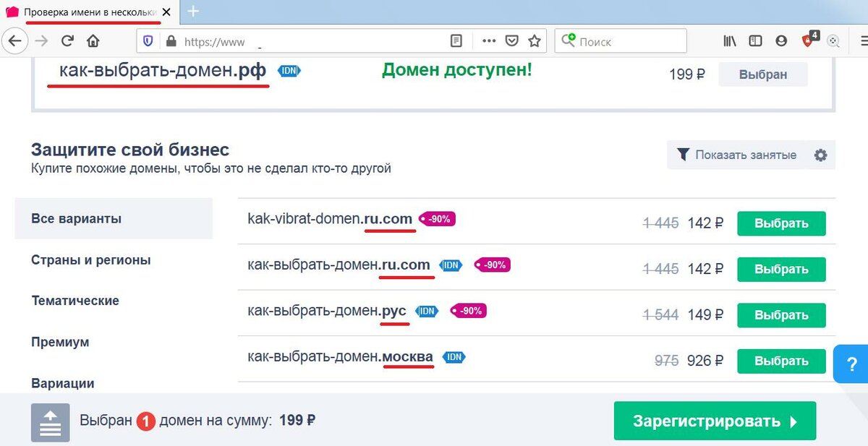Viewport: 868px width, 446px height.
Task: Go to the browser home page
Action: tap(93, 41)
